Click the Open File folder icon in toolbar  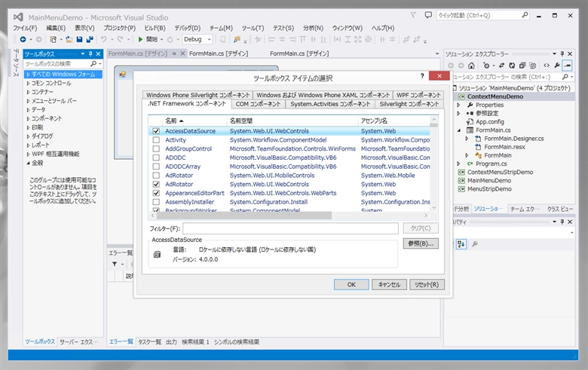(69, 39)
